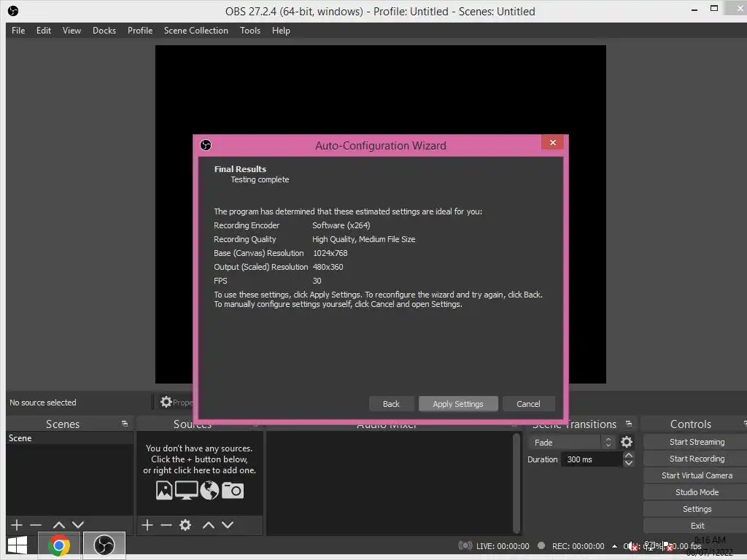This screenshot has height=560, width=747.
Task: Move the scene up with the arrow icon
Action: coord(59,525)
